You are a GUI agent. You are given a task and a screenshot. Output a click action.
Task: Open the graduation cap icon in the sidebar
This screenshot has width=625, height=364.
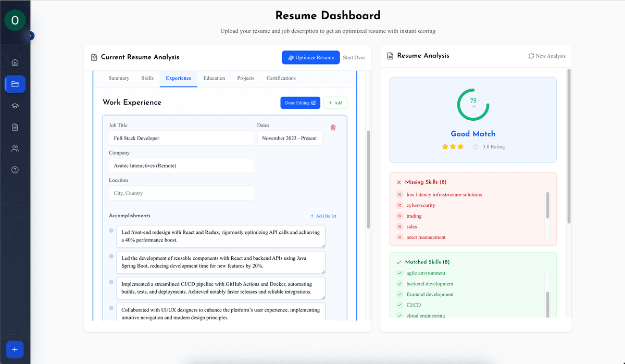click(x=15, y=105)
